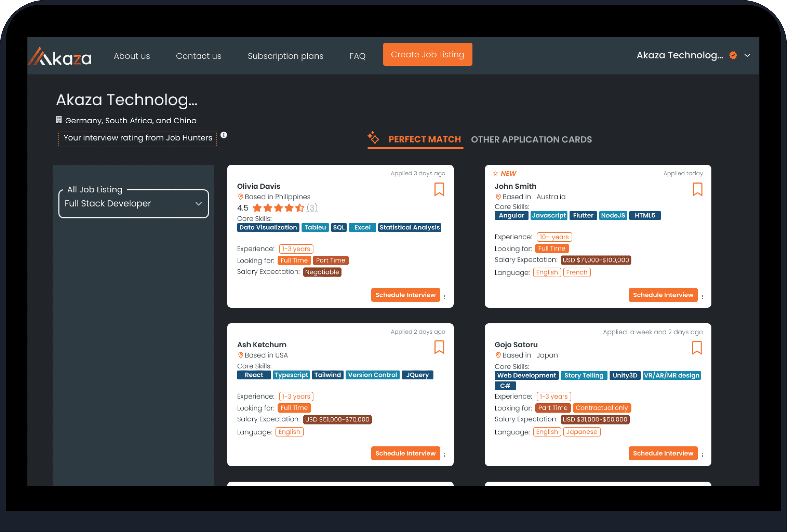Open three-dot menu on John Smith card
The width and height of the screenshot is (787, 532).
(702, 297)
